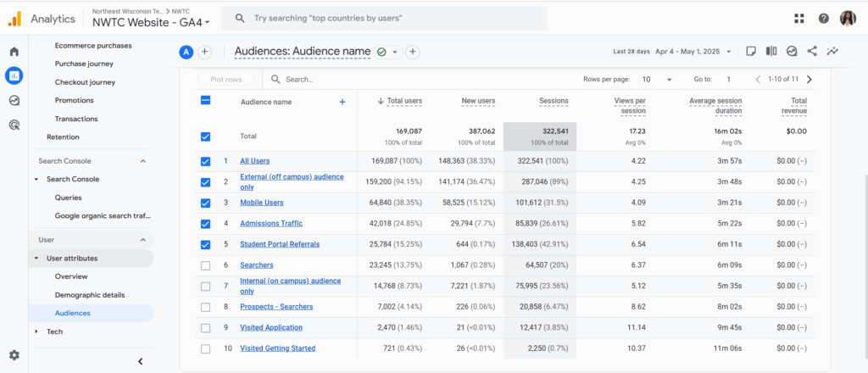This screenshot has width=868, height=373.
Task: Open the Explore icon in left rail
Action: [14, 101]
